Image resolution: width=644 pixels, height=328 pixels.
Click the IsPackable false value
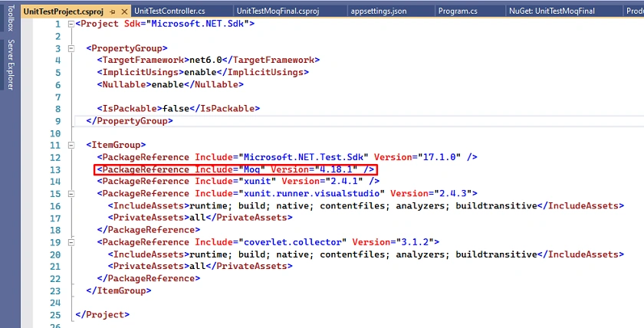click(x=176, y=108)
